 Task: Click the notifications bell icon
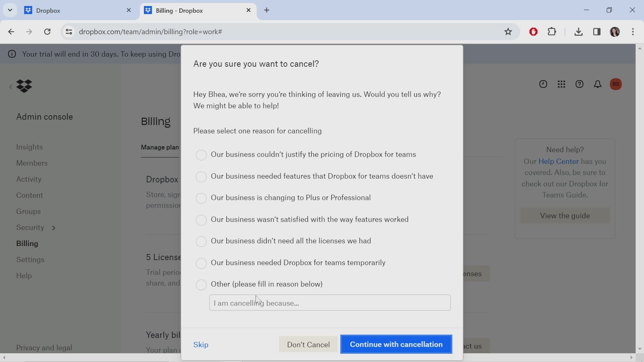pos(598,84)
